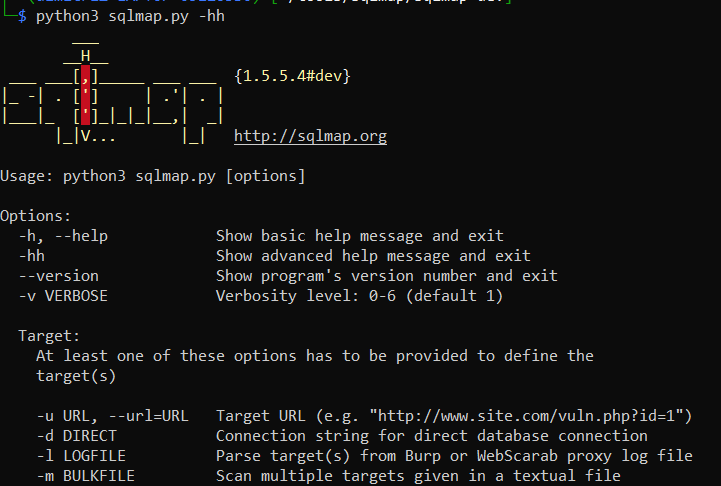The width and height of the screenshot is (721, 486).
Task: Select the '-m BULKFILE' option text
Action: [86, 476]
